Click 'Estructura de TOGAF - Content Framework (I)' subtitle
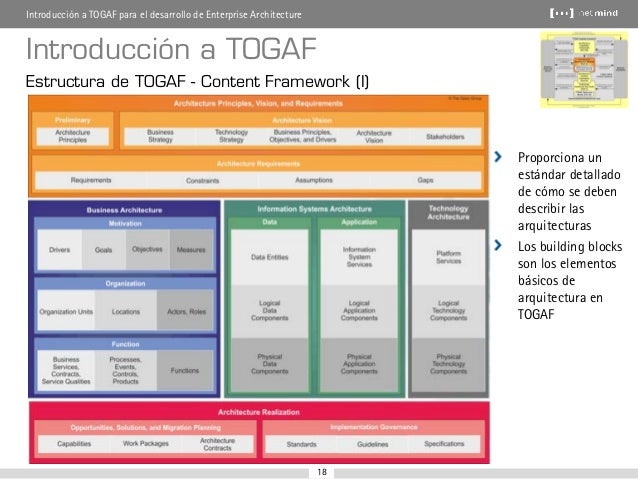Viewport: 638px width, 479px height. click(x=197, y=81)
